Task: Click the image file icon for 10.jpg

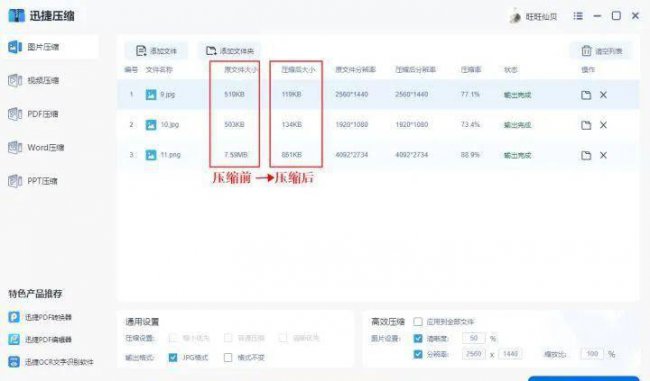Action: 151,125
